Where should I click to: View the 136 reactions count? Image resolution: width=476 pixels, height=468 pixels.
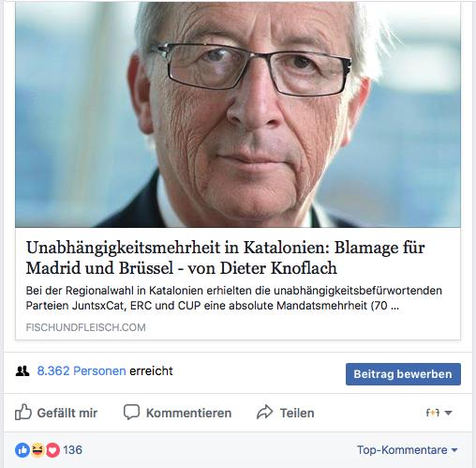72,450
